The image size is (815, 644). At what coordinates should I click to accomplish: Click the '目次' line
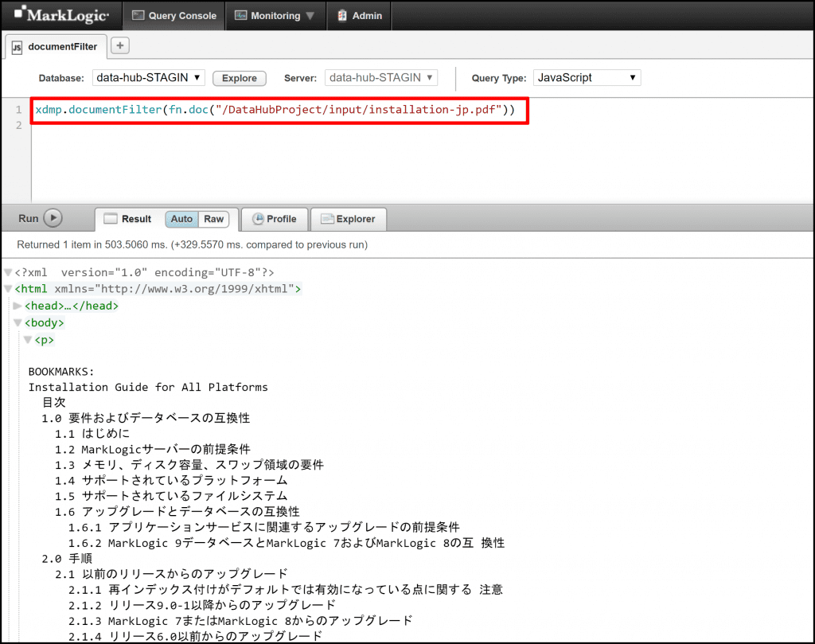click(x=54, y=402)
